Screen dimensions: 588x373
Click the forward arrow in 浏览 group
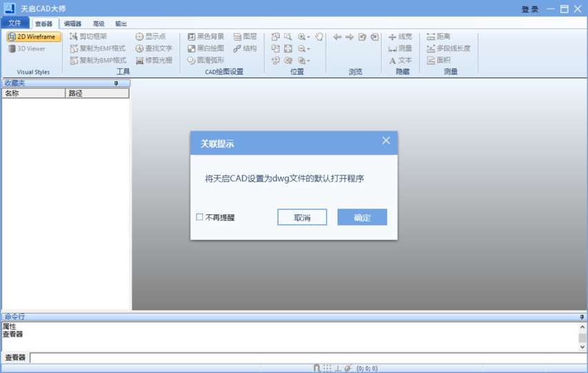(349, 37)
